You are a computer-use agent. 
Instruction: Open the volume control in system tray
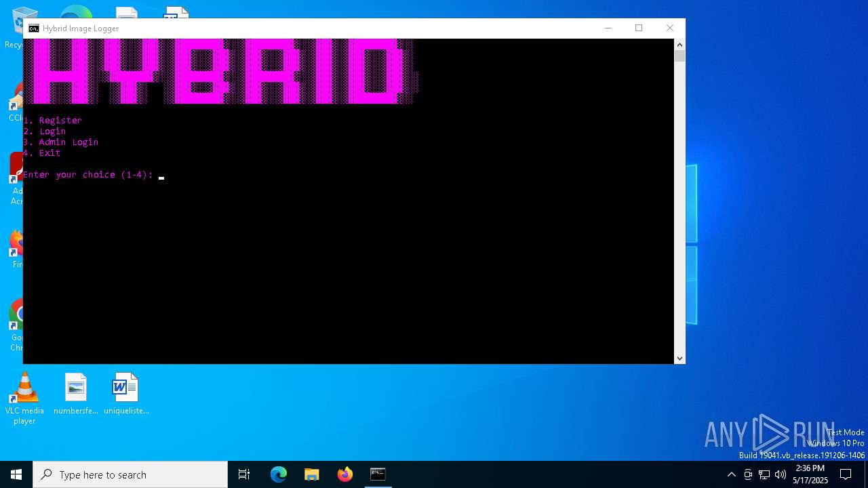(781, 474)
